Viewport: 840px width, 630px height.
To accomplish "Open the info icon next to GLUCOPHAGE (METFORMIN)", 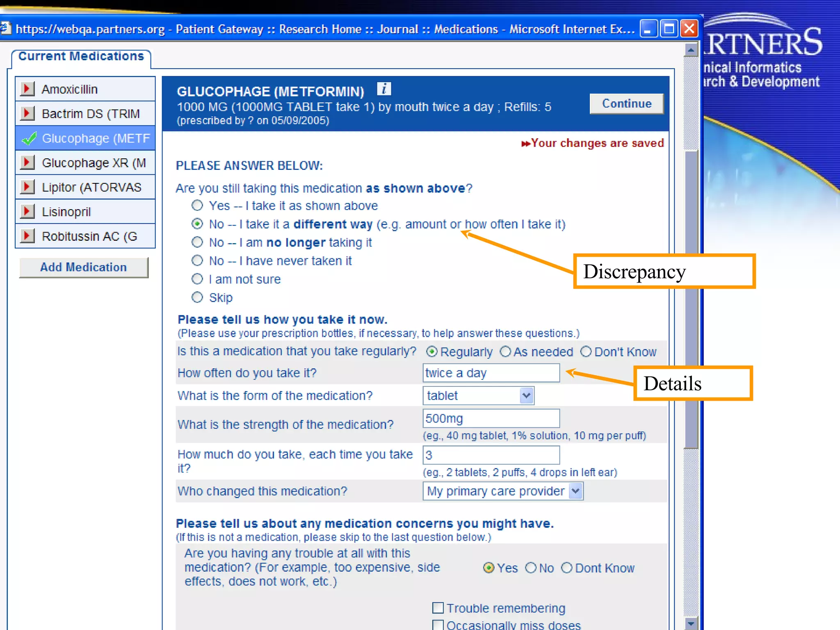I will 384,89.
